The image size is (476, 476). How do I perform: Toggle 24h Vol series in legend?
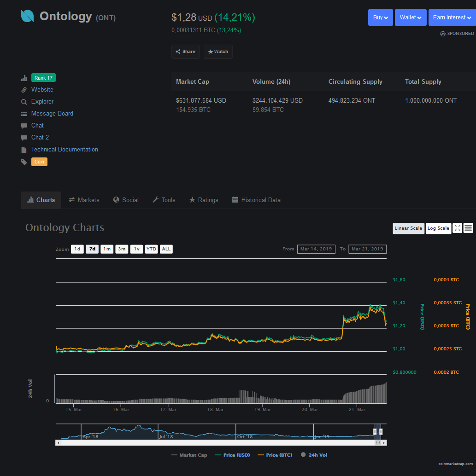pos(314,455)
